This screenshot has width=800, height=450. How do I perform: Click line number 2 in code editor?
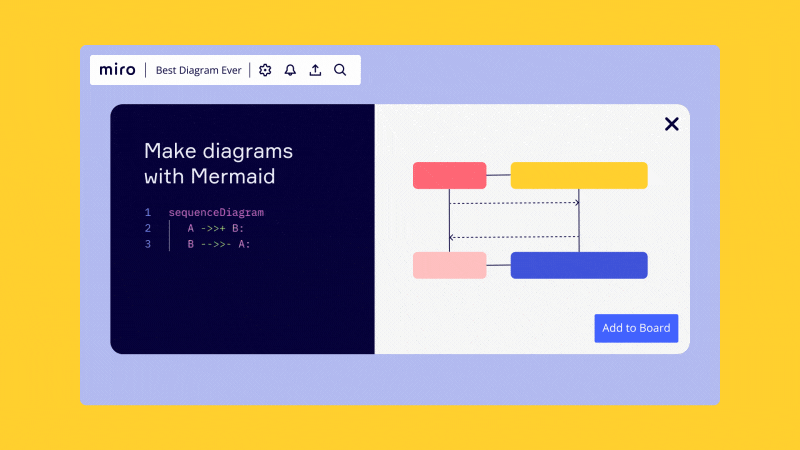[147, 228]
